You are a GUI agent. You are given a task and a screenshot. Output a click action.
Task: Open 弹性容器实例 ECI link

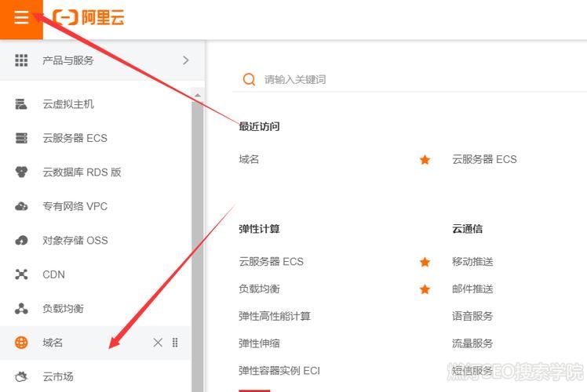[279, 371]
